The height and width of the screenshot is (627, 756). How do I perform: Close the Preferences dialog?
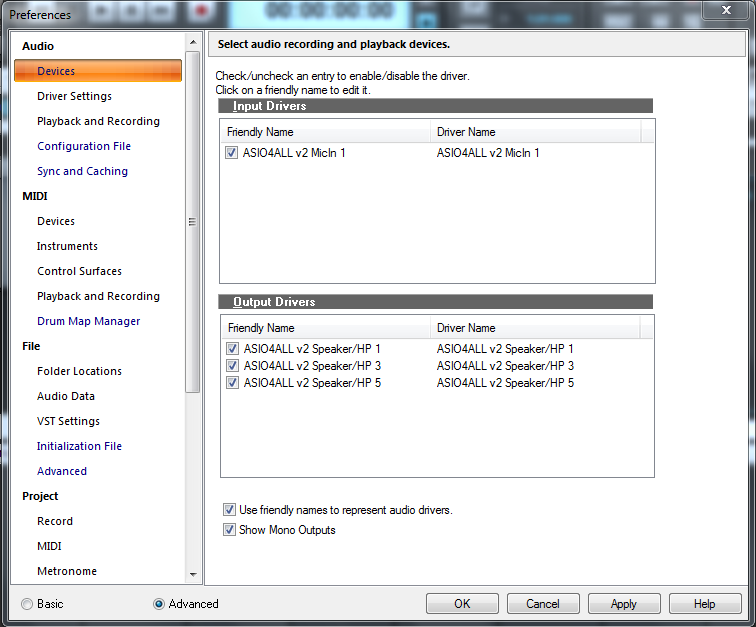tap(726, 10)
